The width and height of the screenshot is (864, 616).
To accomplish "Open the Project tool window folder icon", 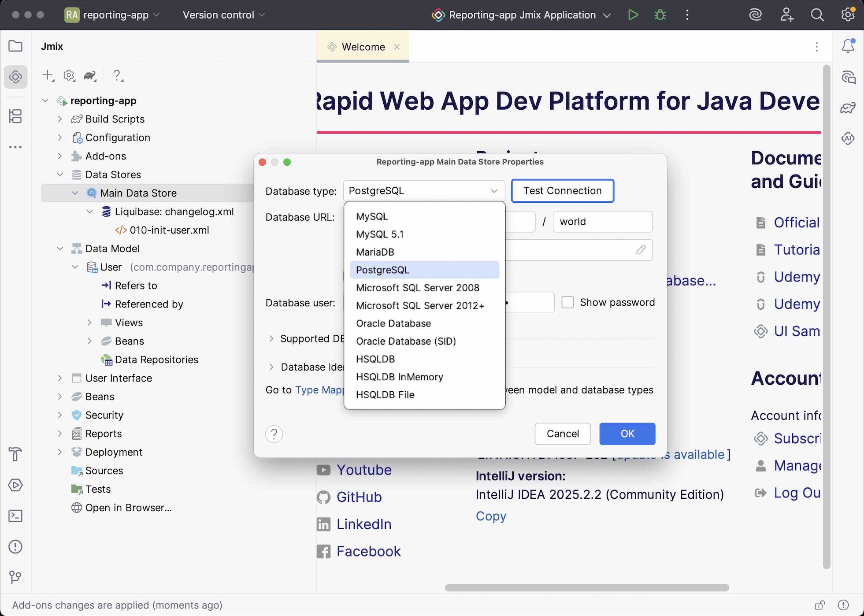I will coord(15,46).
